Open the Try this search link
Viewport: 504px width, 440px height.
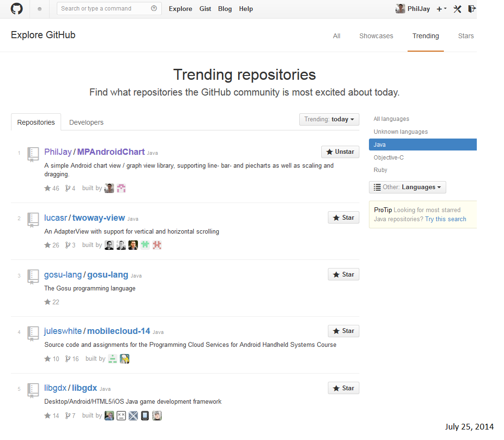[445, 219]
